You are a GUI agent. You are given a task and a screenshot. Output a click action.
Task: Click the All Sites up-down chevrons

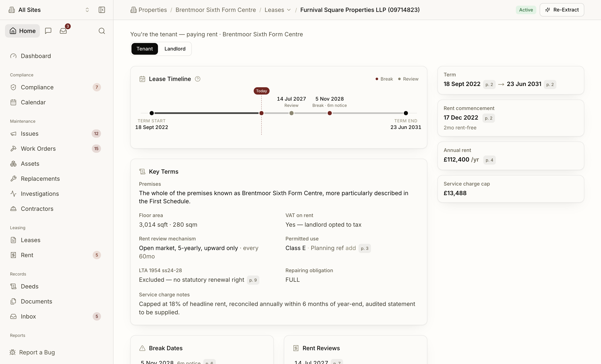(x=87, y=10)
